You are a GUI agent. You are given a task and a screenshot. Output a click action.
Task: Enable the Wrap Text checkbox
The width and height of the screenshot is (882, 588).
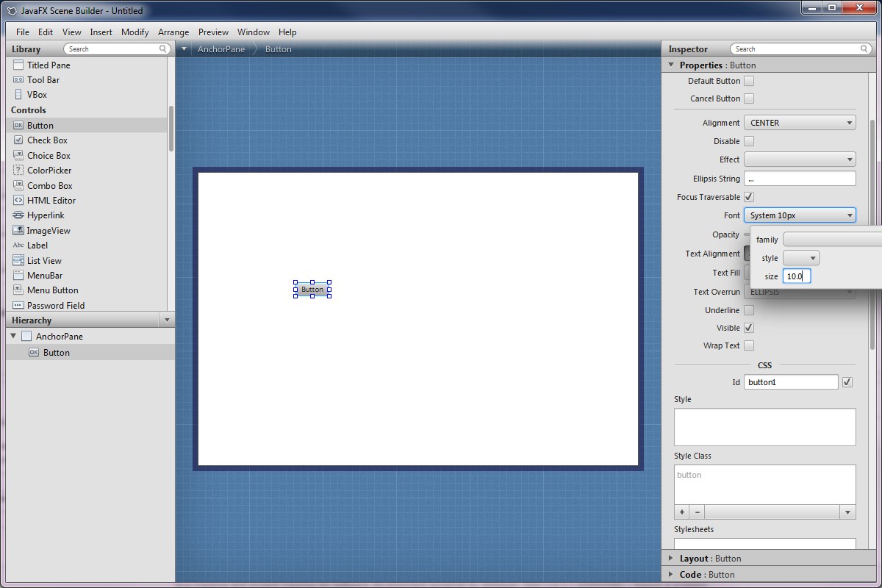749,345
